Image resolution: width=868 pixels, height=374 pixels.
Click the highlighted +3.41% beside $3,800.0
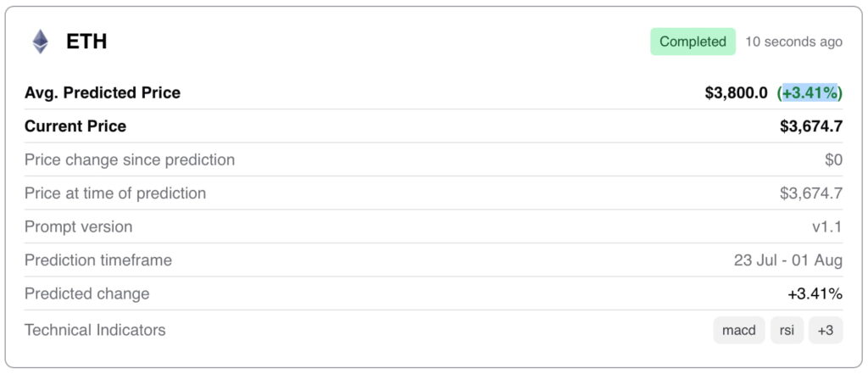pyautogui.click(x=810, y=92)
